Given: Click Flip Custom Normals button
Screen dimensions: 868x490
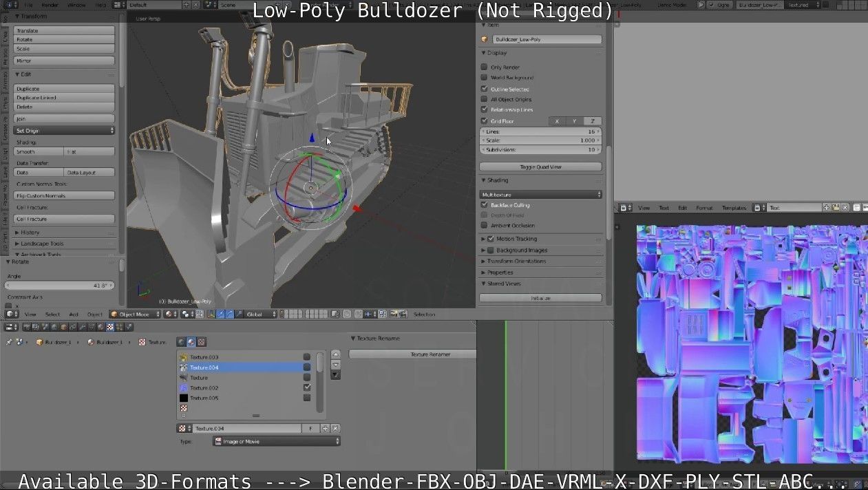Looking at the screenshot, I should (65, 195).
